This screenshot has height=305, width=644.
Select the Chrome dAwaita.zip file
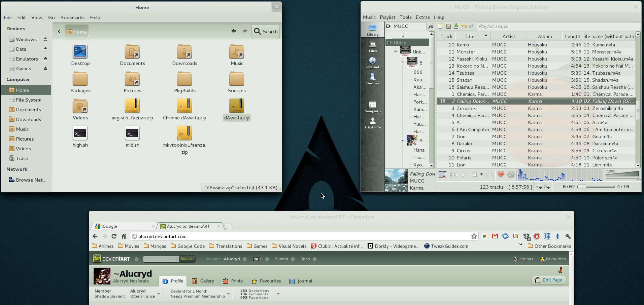[184, 110]
